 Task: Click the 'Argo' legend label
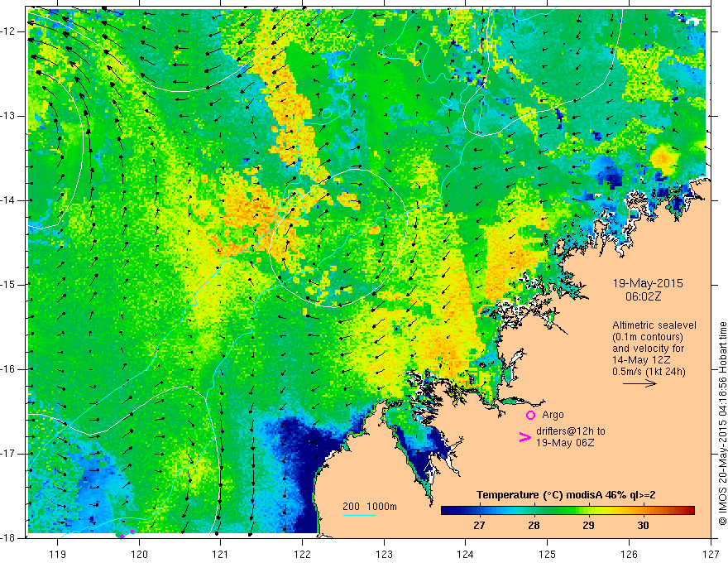pos(553,415)
